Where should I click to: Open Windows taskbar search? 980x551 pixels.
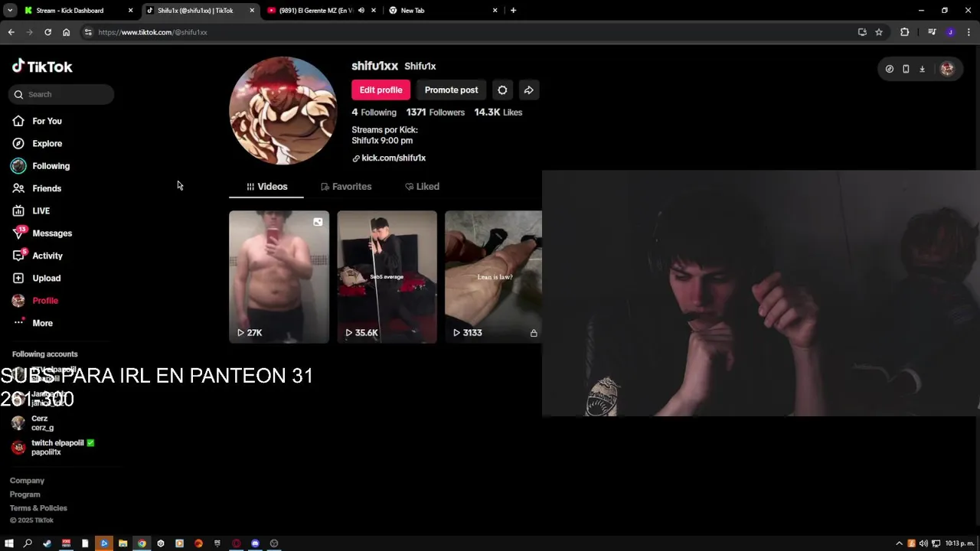pyautogui.click(x=28, y=543)
